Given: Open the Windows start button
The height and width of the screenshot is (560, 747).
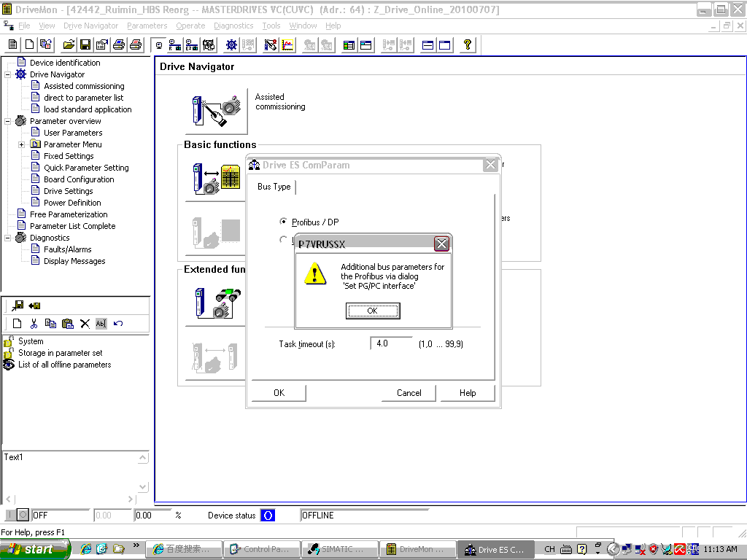Looking at the screenshot, I should pyautogui.click(x=34, y=549).
